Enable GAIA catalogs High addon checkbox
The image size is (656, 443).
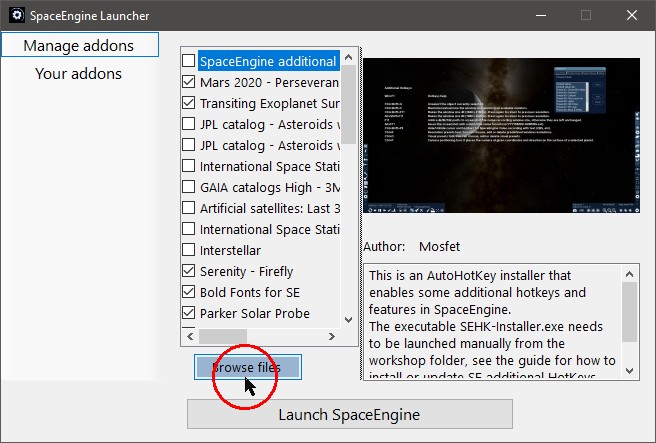click(x=189, y=187)
